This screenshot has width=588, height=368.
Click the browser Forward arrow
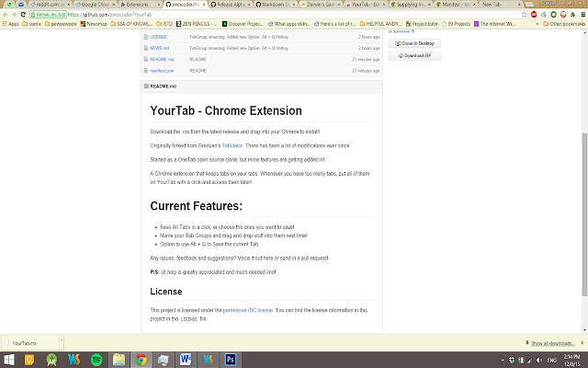14,15
